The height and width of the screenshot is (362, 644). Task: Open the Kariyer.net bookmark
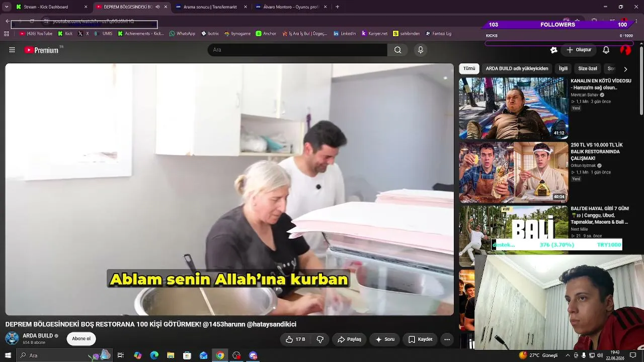[374, 34]
